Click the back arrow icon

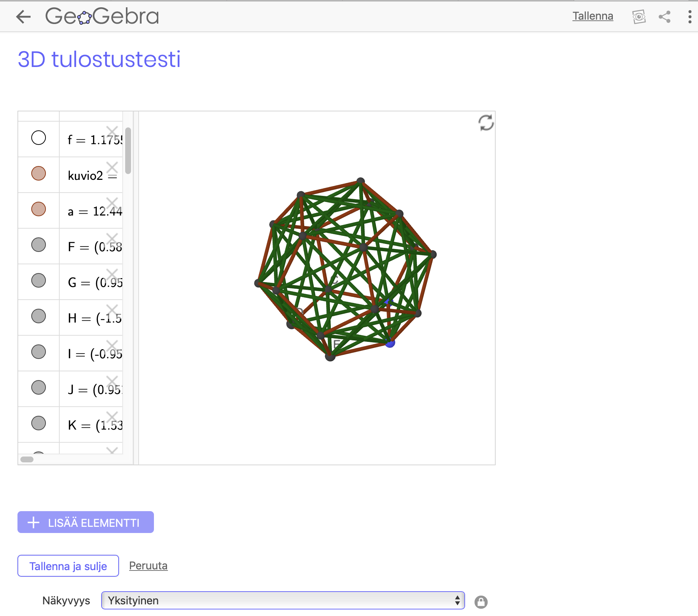coord(24,16)
